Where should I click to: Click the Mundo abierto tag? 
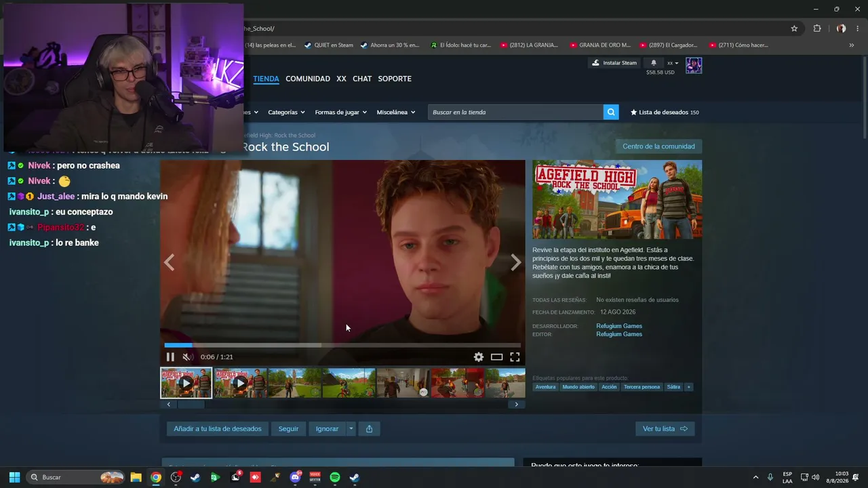point(578,387)
